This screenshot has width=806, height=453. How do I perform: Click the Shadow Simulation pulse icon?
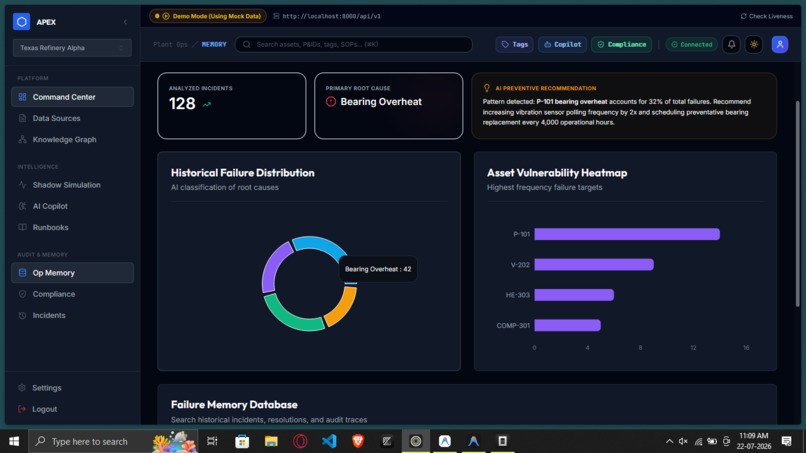point(23,185)
